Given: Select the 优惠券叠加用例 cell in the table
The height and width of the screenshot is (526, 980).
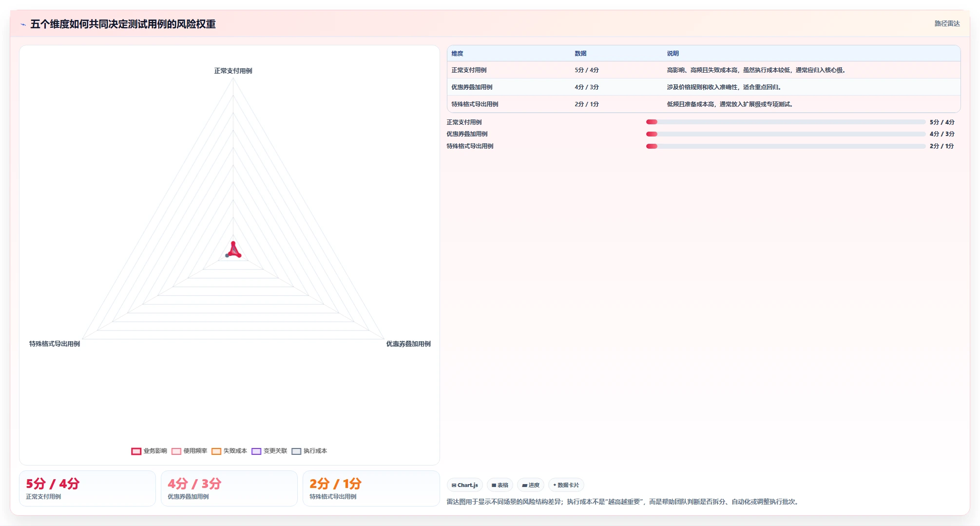Looking at the screenshot, I should (472, 87).
